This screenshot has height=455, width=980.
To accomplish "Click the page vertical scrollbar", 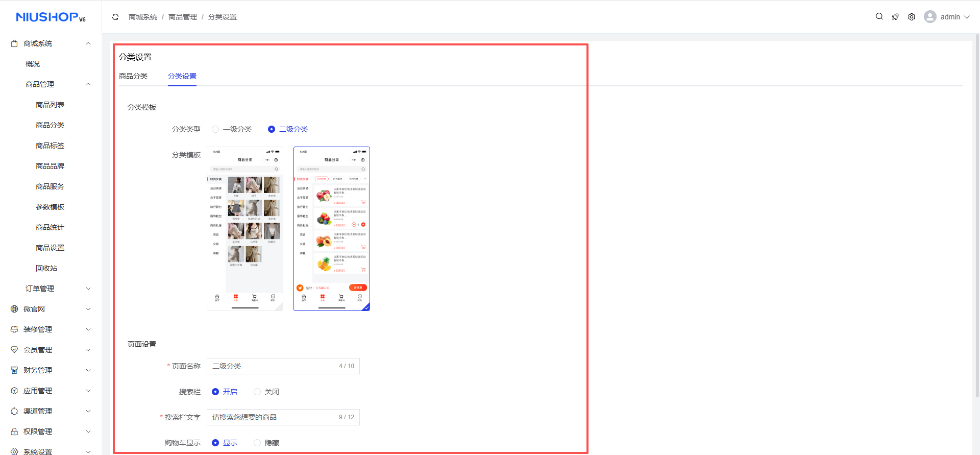I will point(977,214).
